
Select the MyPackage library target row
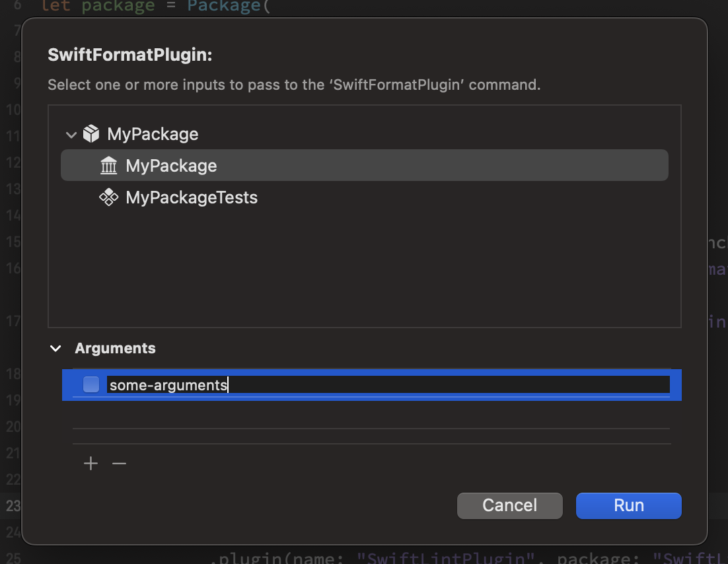(x=365, y=165)
